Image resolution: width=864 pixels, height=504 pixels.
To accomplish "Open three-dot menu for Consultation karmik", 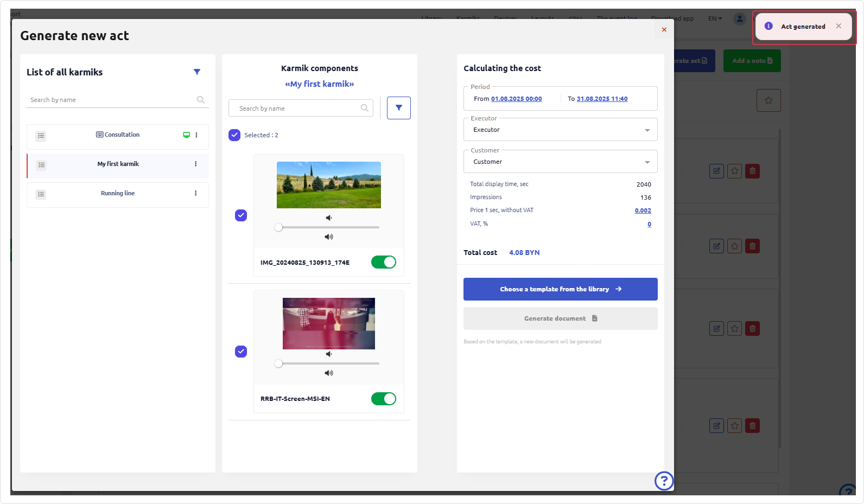I will point(196,135).
